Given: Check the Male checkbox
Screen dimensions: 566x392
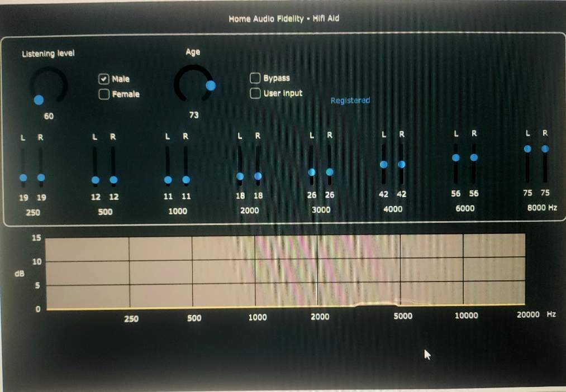Looking at the screenshot, I should [104, 79].
